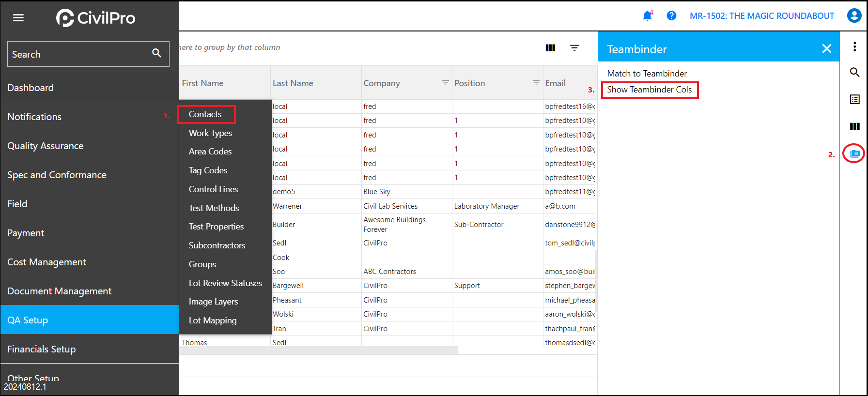The image size is (868, 396).
Task: Close the Teambinder panel
Action: [827, 48]
